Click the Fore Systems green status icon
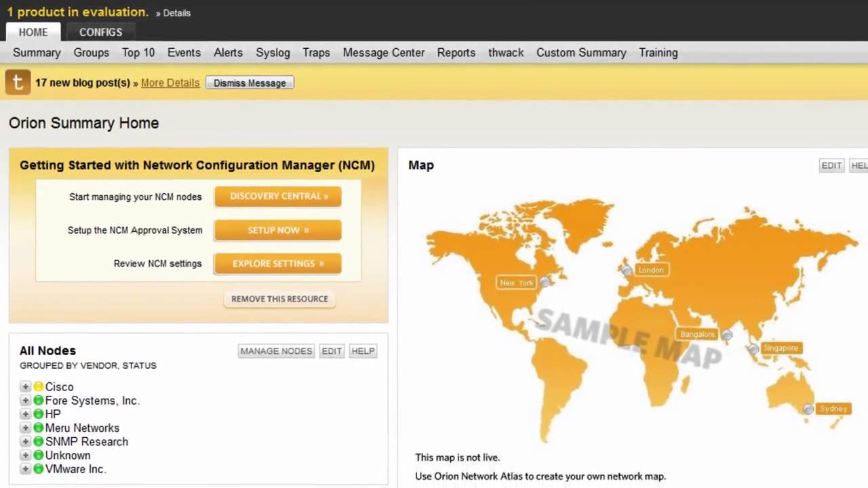The image size is (868, 488). pos(39,401)
